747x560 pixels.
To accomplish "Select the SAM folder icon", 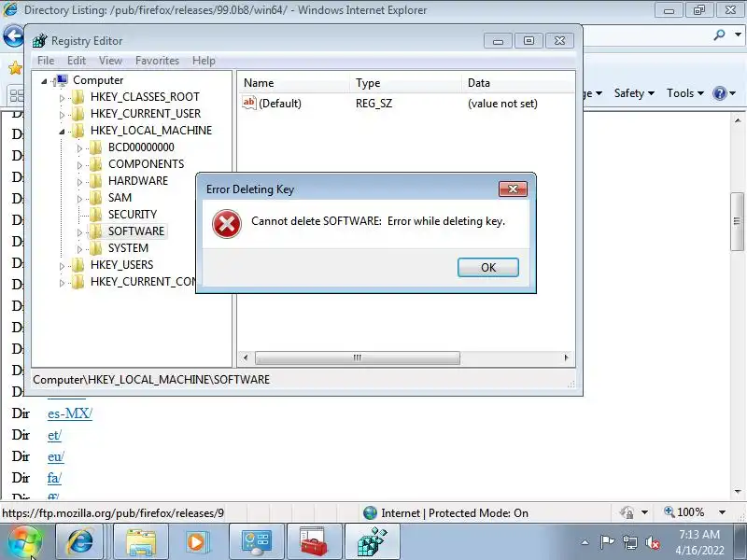I will pos(96,198).
